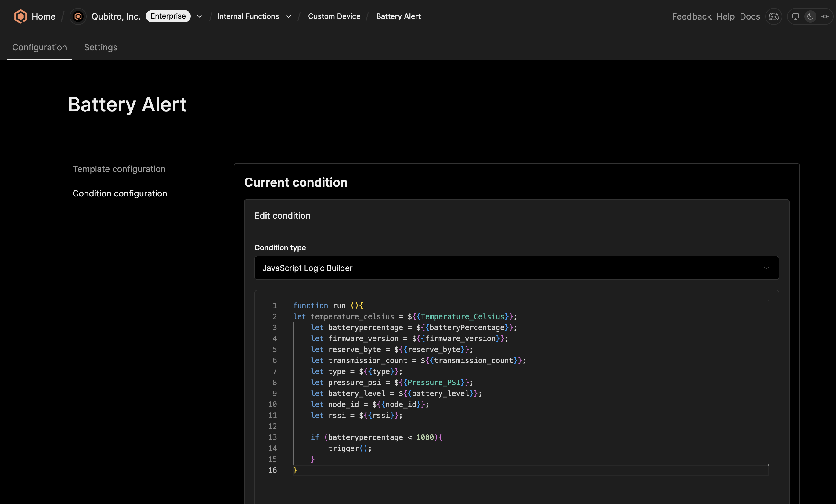The height and width of the screenshot is (504, 836).
Task: Enable dark theme moon icon
Action: point(810,16)
